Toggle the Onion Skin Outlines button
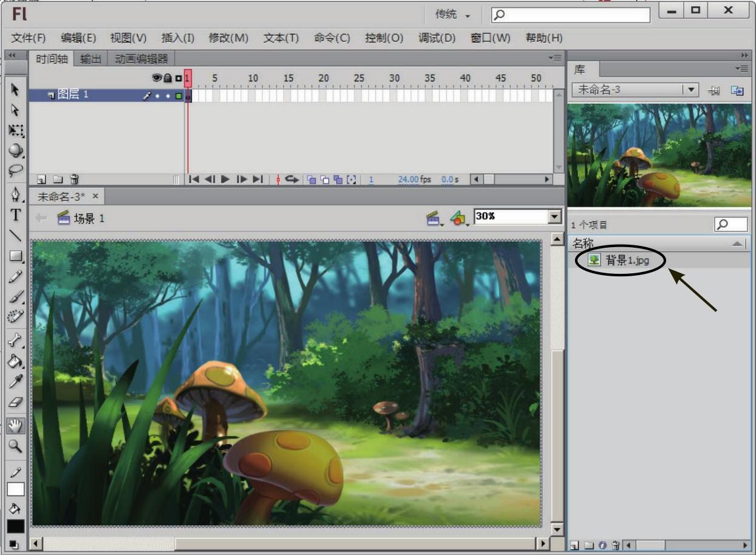The width and height of the screenshot is (756, 555). [x=325, y=180]
